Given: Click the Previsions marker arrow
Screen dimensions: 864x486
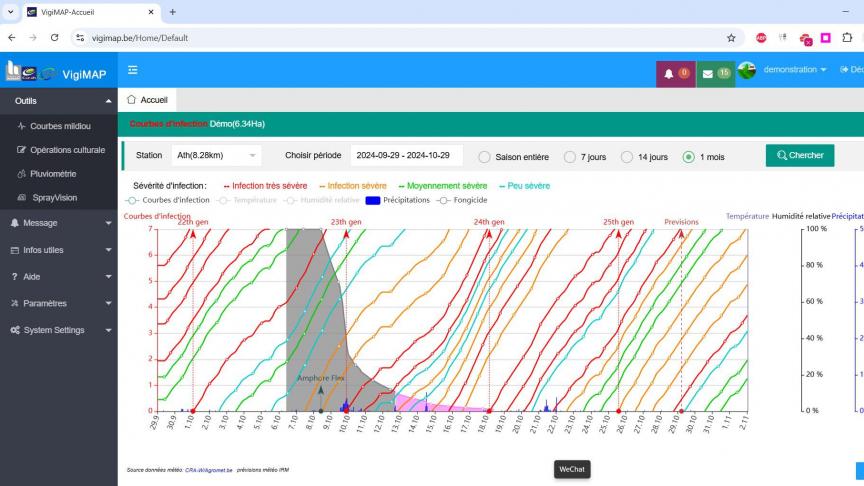Looking at the screenshot, I should pyautogui.click(x=681, y=234).
